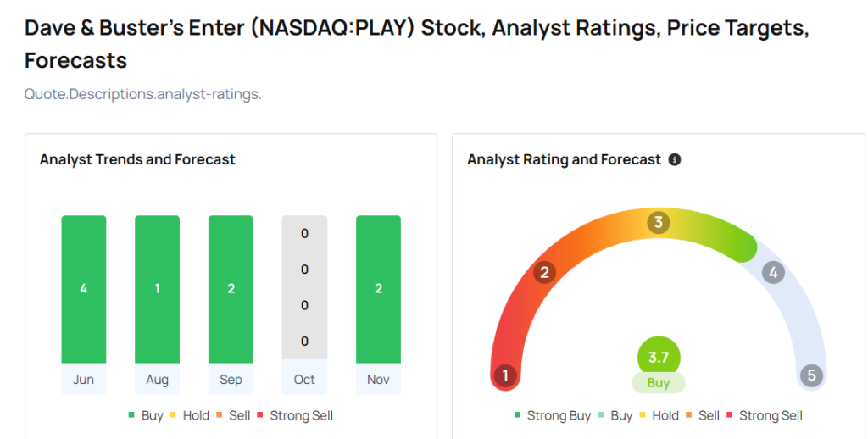Click gauge marker number 3
This screenshot has width=868, height=439.
[658, 223]
